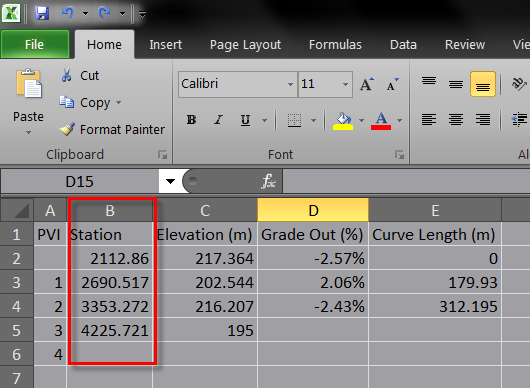Click inside the formula bar field
Viewport: 530px width, 388px height.
tap(406, 181)
